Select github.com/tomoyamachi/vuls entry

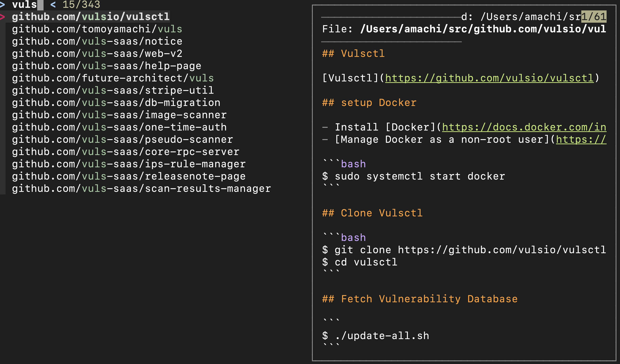pyautogui.click(x=97, y=29)
